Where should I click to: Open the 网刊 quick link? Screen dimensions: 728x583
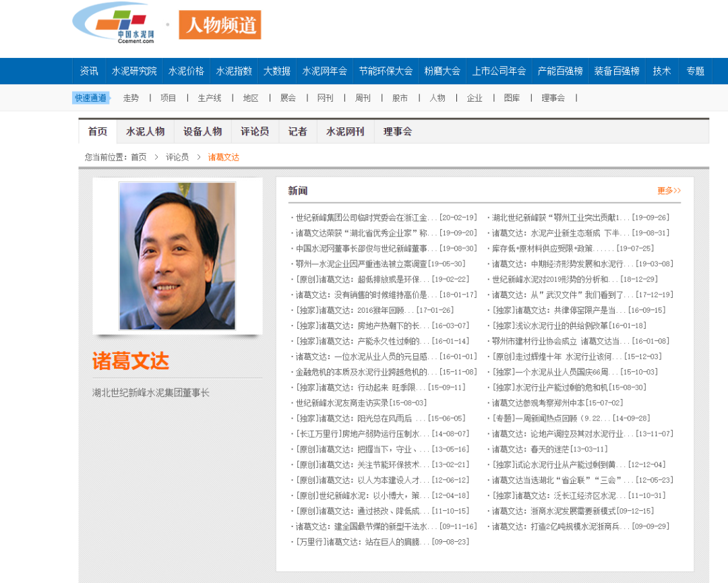tap(325, 98)
